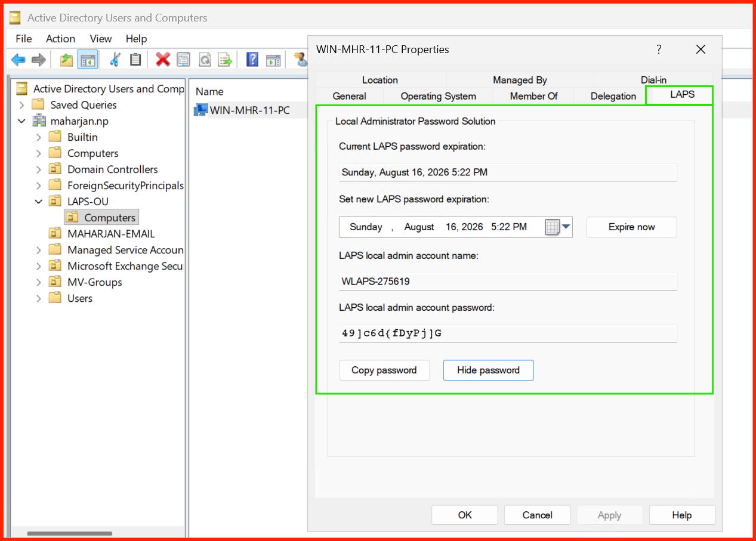Click the Refresh toolbar icon
The width and height of the screenshot is (756, 541).
205,60
